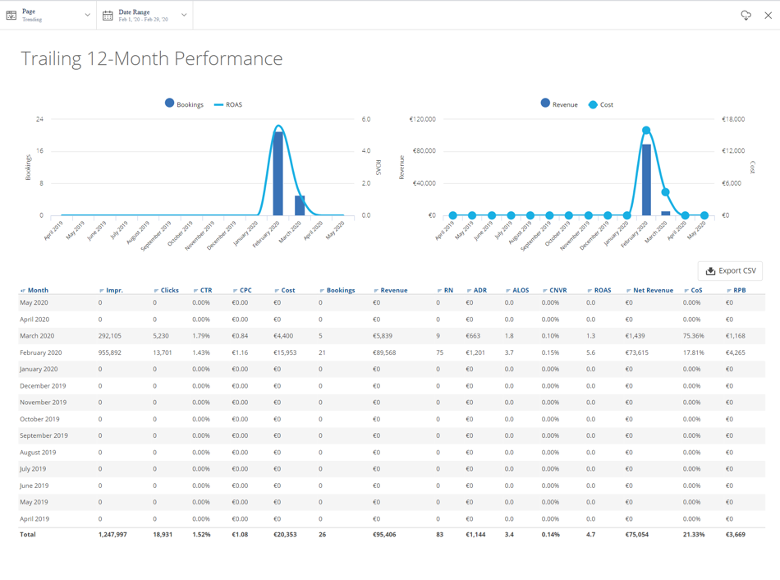The width and height of the screenshot is (780, 580).
Task: Click the 13,701 clicks cell
Action: pos(163,353)
